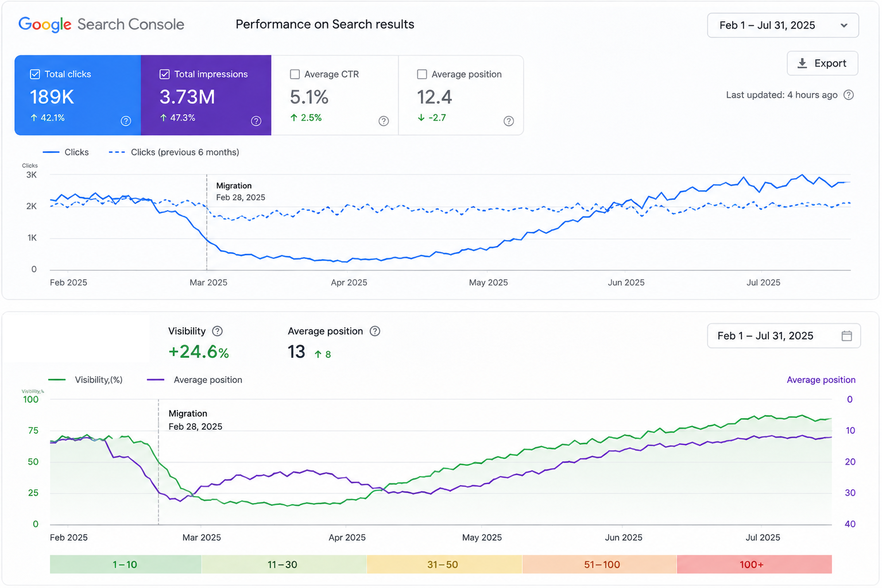Click the Last updated: 4 hours ago text

coord(782,95)
